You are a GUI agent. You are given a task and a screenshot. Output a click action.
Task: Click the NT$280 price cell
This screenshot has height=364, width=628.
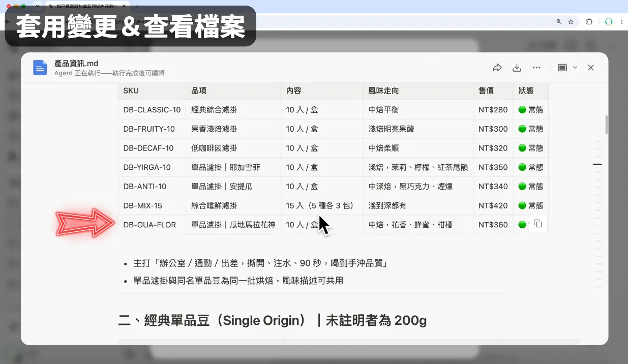[x=493, y=110]
